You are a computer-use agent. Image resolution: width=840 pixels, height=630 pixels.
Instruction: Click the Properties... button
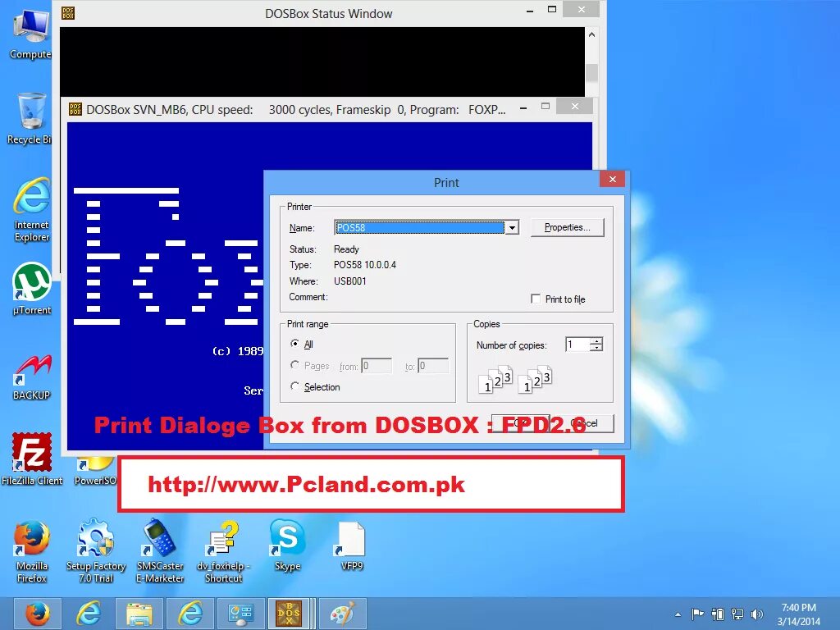click(568, 227)
